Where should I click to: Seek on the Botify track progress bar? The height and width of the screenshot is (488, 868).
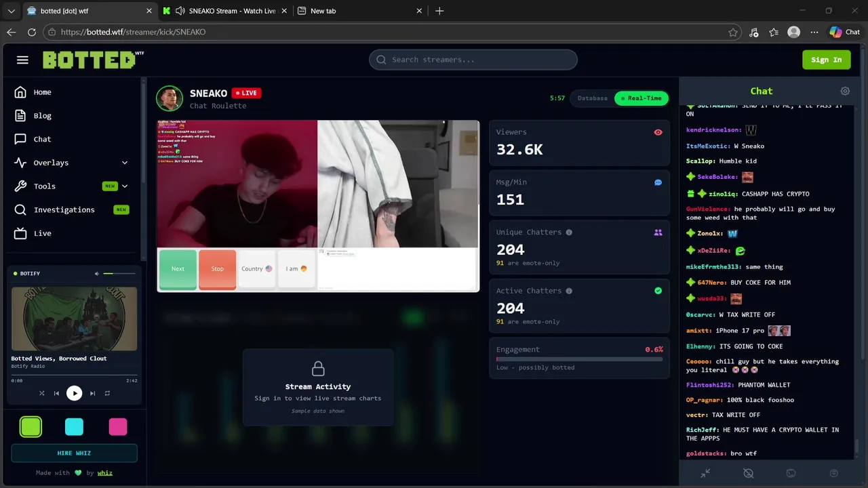74,374
